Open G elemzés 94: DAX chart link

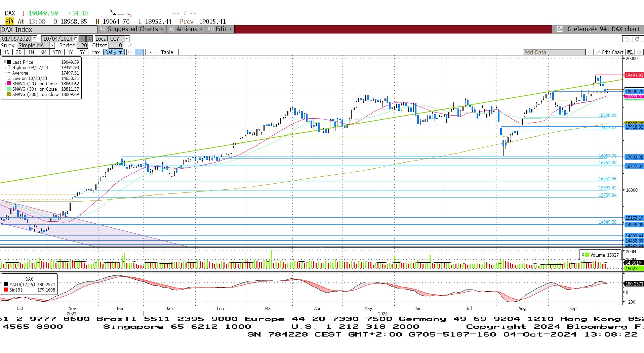tap(603, 29)
